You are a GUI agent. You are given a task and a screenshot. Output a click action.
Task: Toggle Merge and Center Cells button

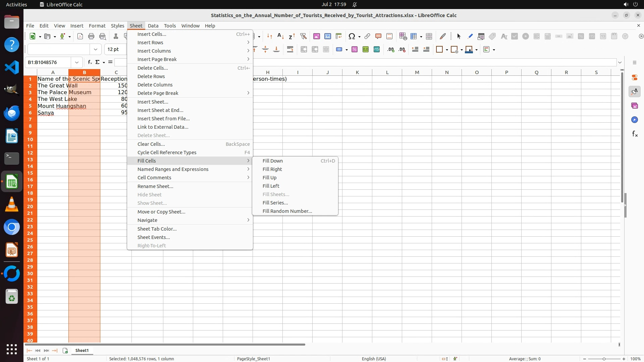coord(304,50)
